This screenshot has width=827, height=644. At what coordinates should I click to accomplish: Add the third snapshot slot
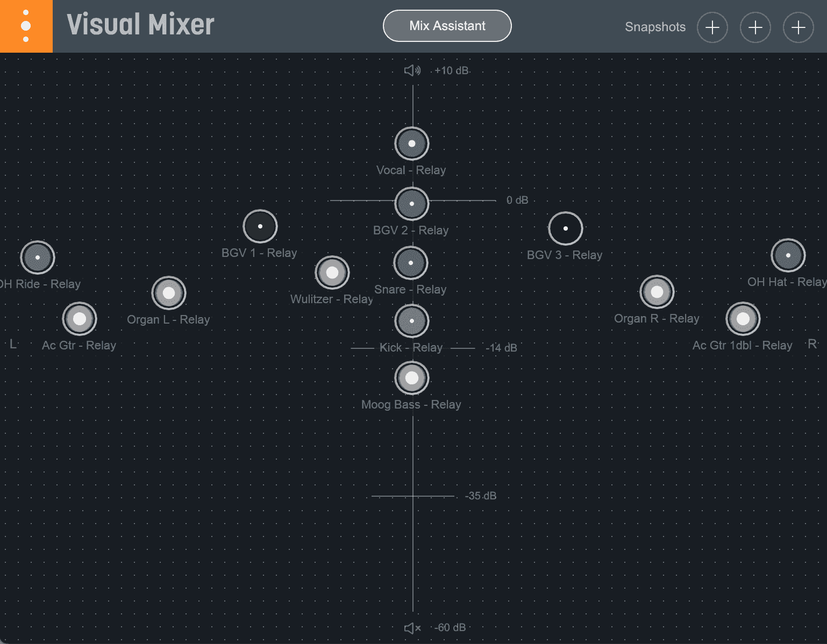(799, 27)
